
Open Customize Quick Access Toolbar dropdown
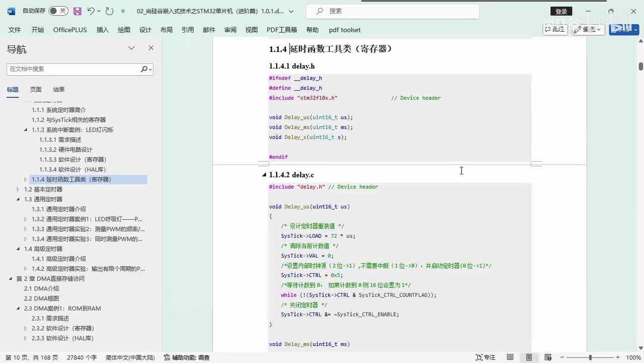123,11
